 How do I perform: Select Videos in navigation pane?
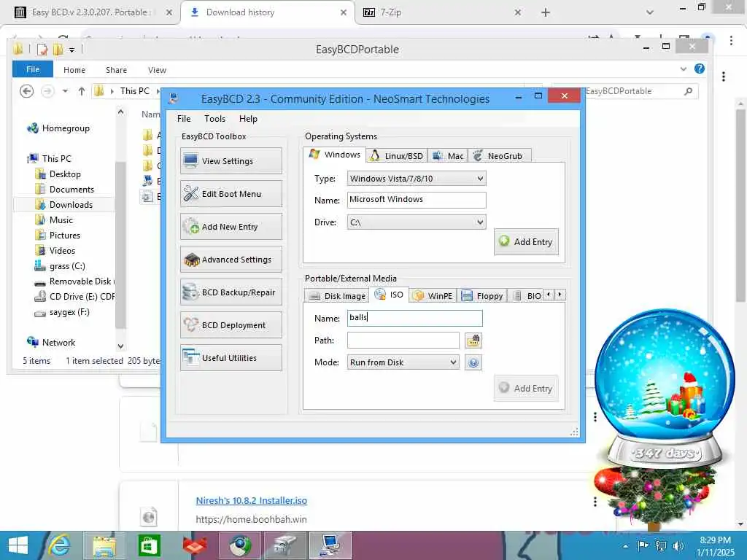click(55, 251)
